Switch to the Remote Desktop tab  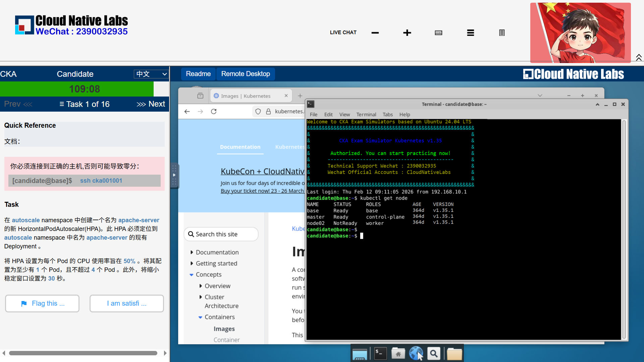[x=245, y=74]
